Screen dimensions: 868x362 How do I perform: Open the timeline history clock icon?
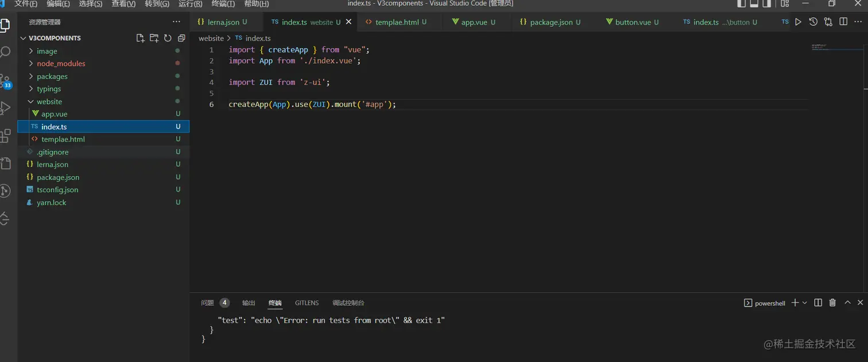coord(813,22)
